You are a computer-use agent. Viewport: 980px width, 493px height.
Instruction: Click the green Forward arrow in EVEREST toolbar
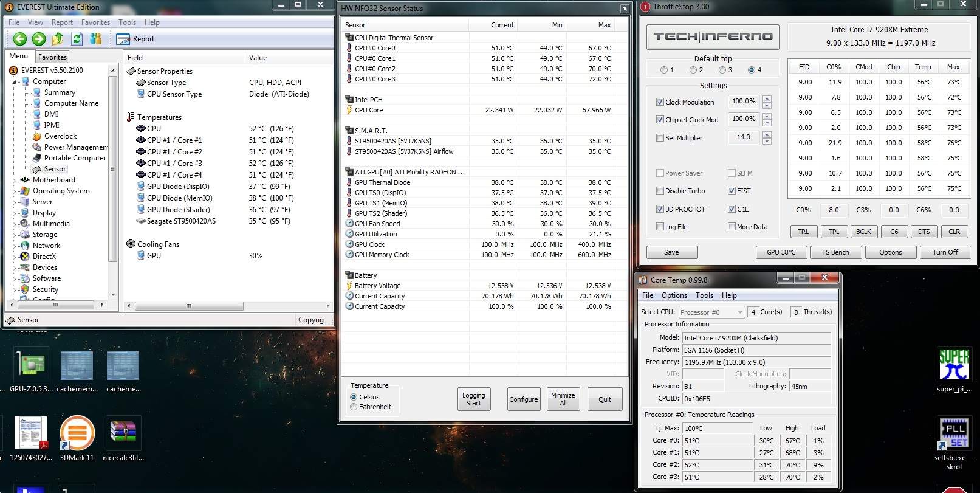(39, 39)
